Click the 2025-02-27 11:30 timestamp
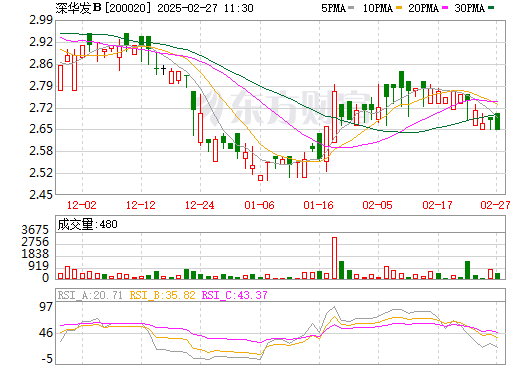 click(205, 8)
